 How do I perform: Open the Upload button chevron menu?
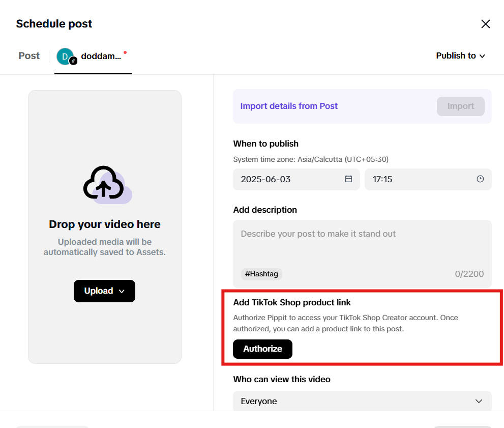click(x=121, y=291)
